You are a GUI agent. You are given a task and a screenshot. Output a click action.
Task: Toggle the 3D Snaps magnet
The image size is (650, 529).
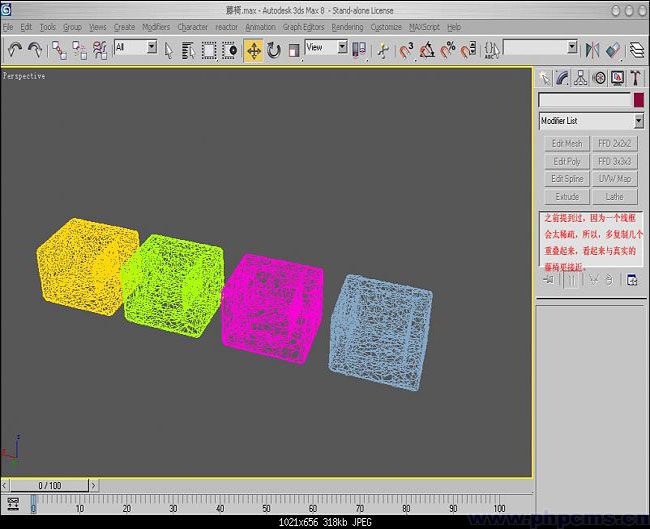pyautogui.click(x=406, y=51)
